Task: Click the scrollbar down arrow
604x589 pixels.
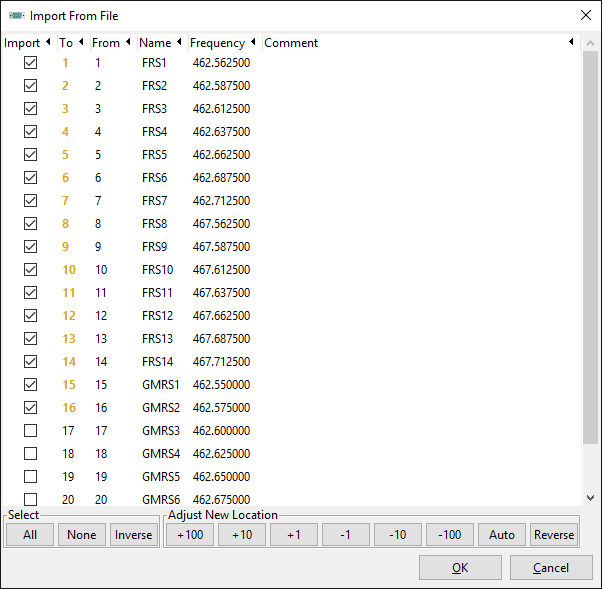Action: (590, 498)
